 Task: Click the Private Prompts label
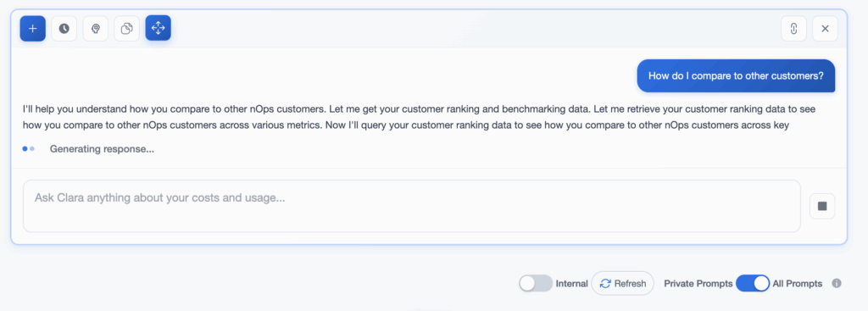(x=698, y=283)
